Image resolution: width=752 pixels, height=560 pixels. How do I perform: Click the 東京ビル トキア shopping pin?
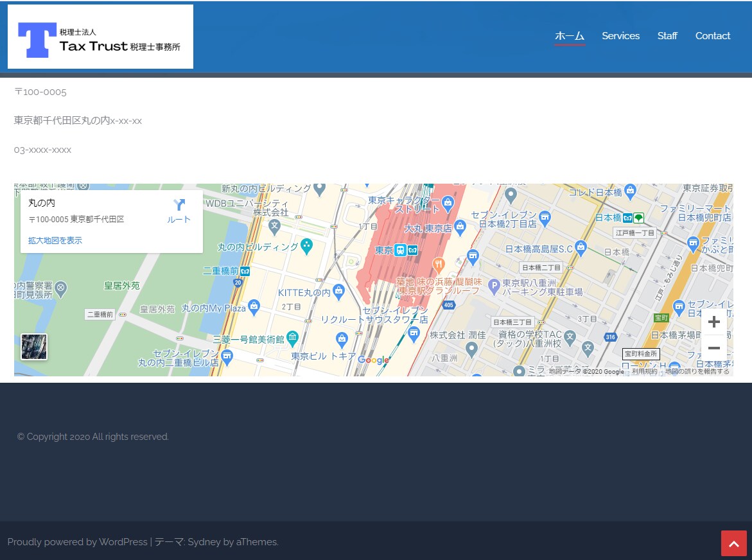click(x=342, y=339)
